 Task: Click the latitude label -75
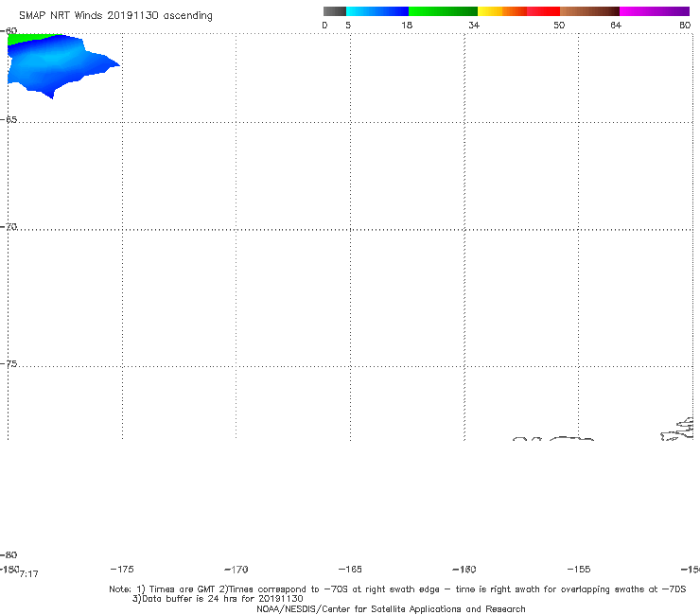coord(9,364)
